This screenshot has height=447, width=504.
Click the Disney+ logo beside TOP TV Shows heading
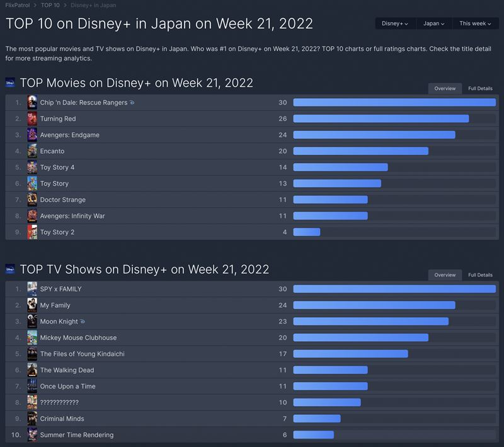click(10, 269)
